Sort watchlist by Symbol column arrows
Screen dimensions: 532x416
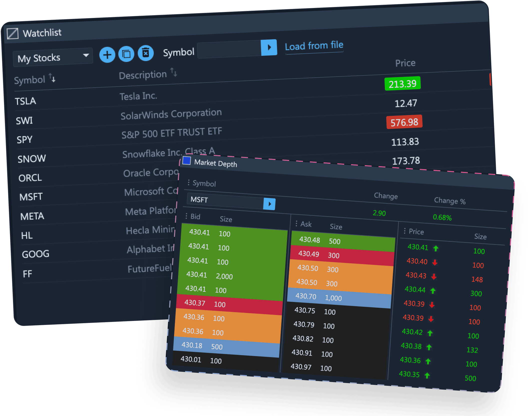click(52, 78)
